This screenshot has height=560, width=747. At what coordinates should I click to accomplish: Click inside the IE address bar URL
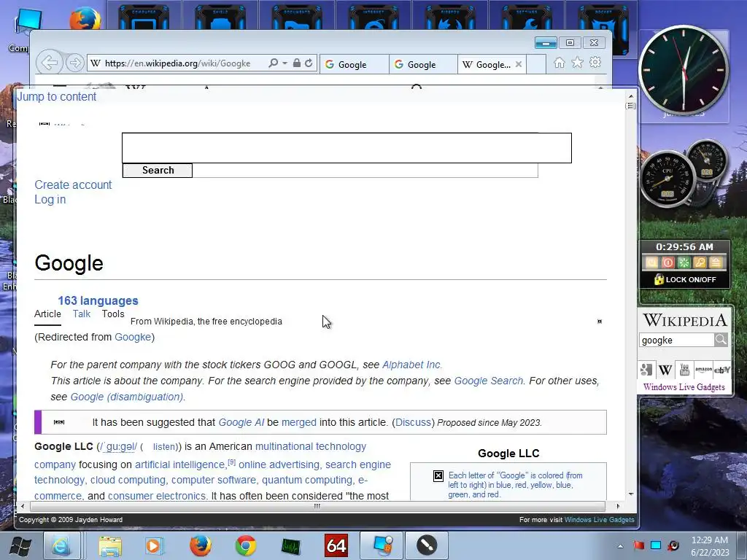pos(178,63)
